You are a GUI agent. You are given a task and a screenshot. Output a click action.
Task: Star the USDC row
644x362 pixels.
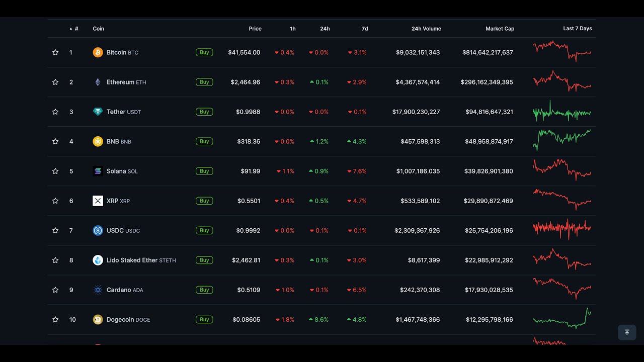click(55, 230)
